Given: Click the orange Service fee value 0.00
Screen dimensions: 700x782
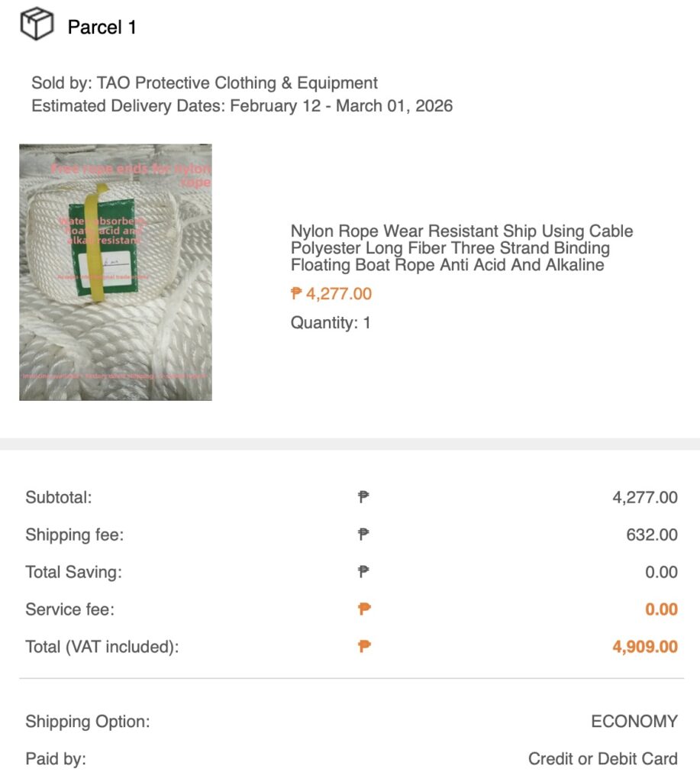Looking at the screenshot, I should pos(661,609).
